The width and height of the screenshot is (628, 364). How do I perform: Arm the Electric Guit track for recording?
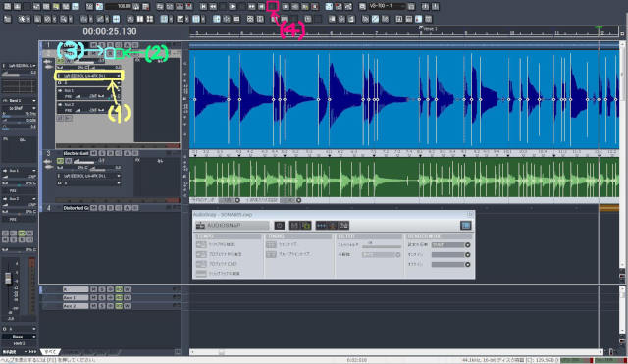111,153
